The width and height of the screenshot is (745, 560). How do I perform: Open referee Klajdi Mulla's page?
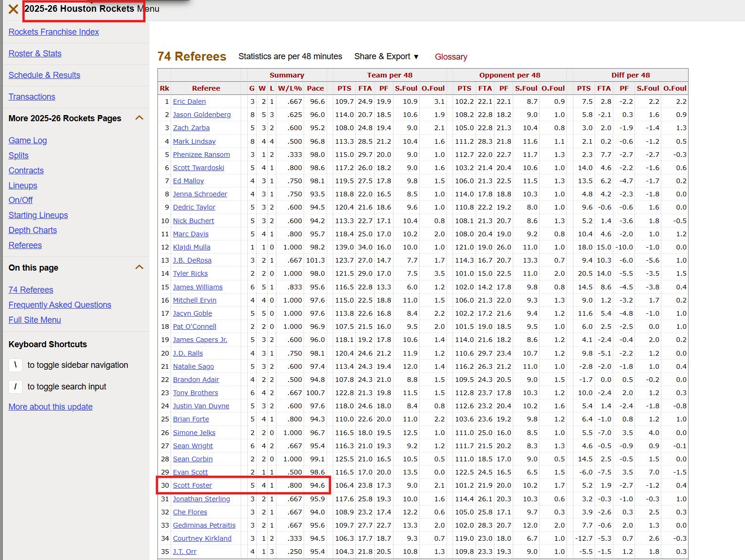[x=191, y=247]
